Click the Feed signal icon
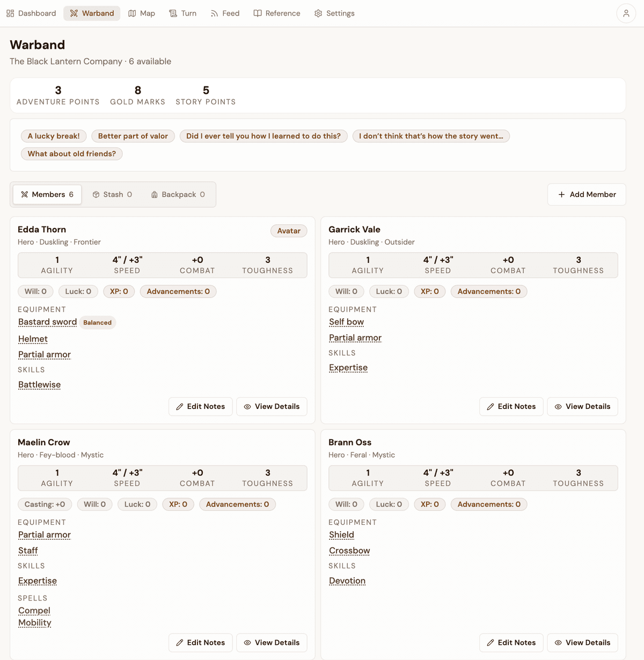 tap(214, 13)
